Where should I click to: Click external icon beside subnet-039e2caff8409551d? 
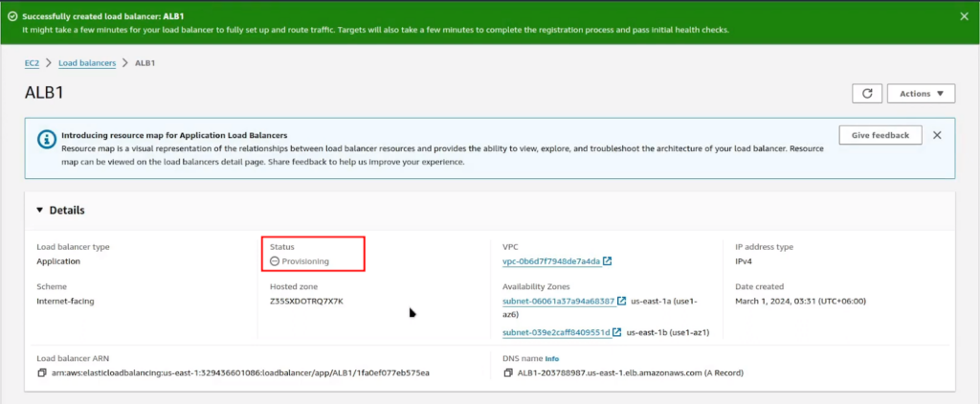coord(617,332)
